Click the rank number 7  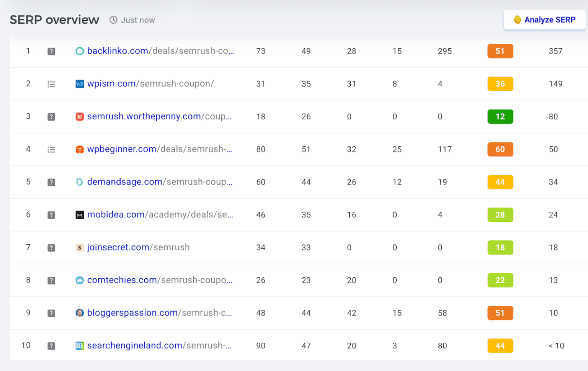point(28,247)
